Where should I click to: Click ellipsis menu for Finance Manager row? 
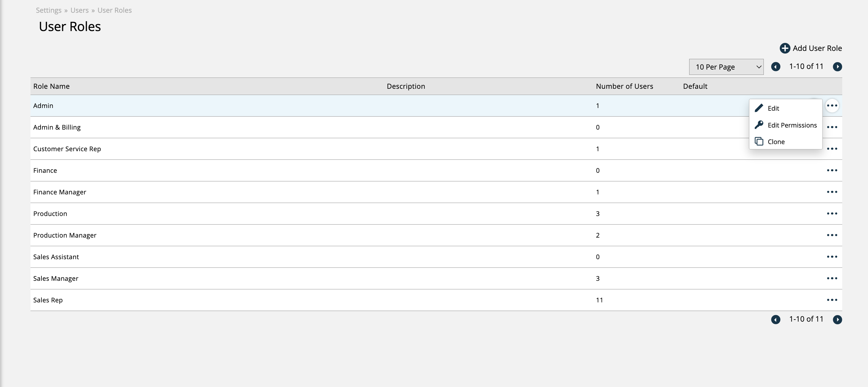(832, 192)
